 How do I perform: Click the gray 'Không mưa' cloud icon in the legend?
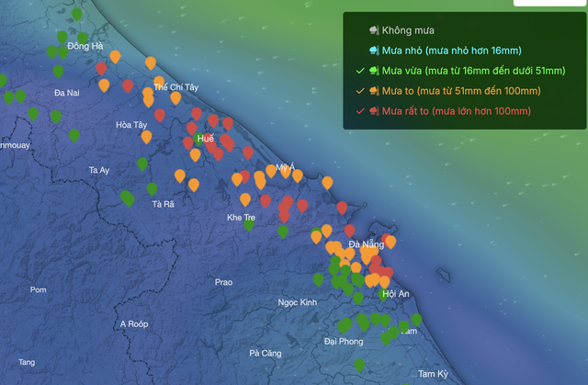(374, 30)
